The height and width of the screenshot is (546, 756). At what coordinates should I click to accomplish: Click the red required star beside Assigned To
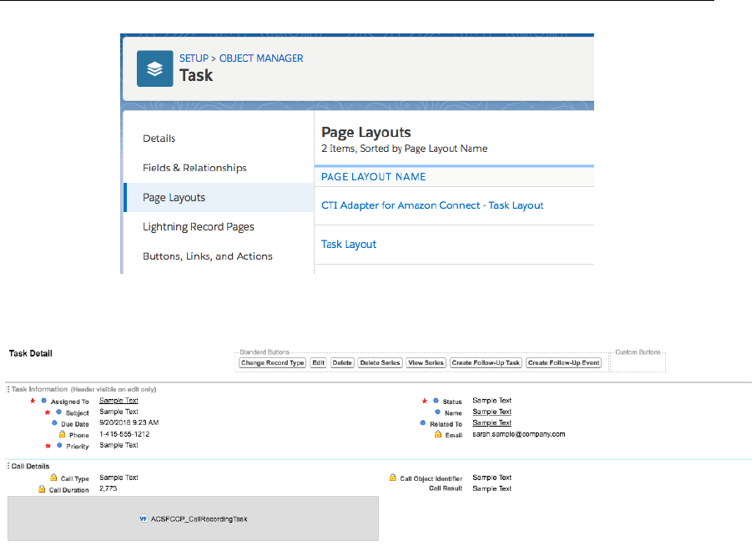[33, 402]
